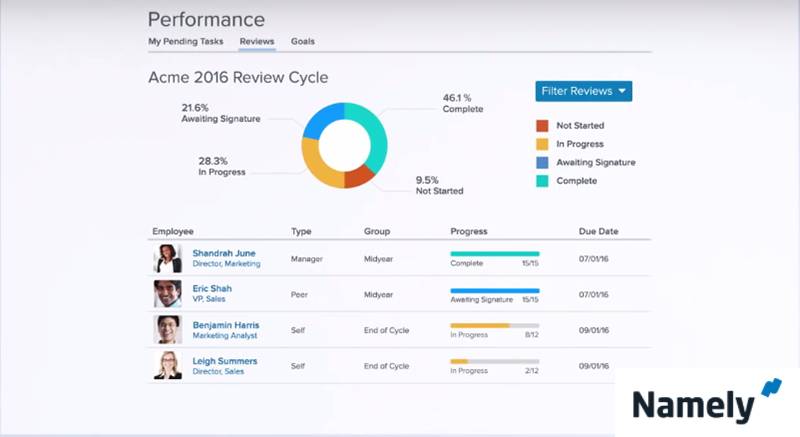Screen dimensions: 800x437
Task: Click the Complete teal legend swatch
Action: coord(542,181)
